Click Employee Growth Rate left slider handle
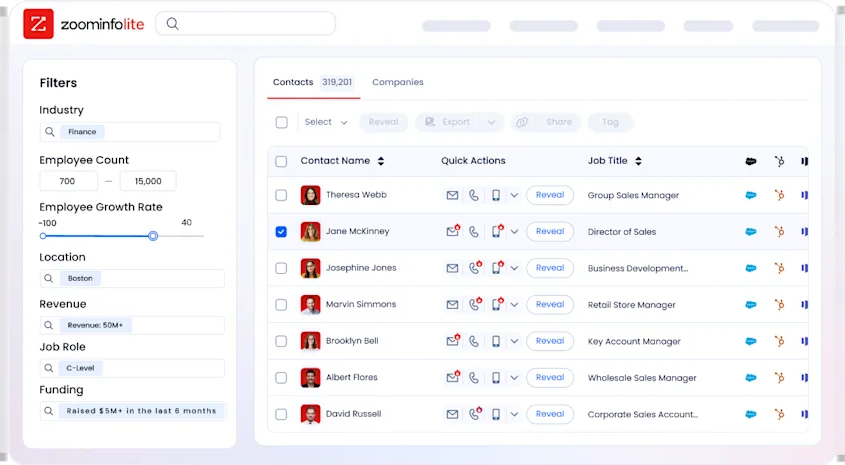The width and height of the screenshot is (845, 465). click(43, 236)
